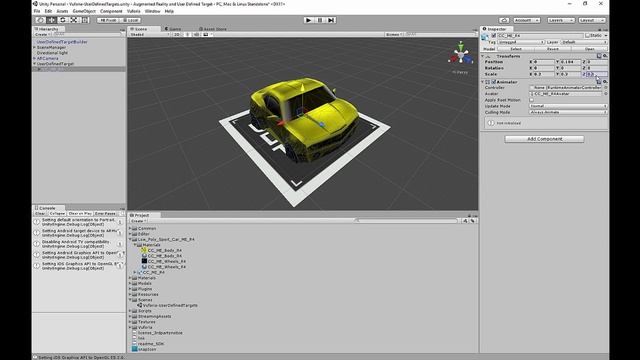Open Transform help book icon
The image size is (640, 360).
599,56
